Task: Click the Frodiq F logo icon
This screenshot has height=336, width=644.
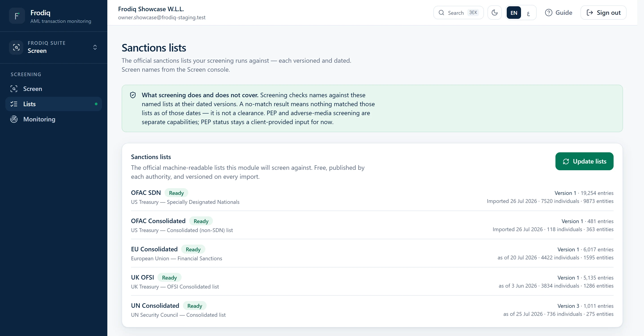Action: click(17, 16)
